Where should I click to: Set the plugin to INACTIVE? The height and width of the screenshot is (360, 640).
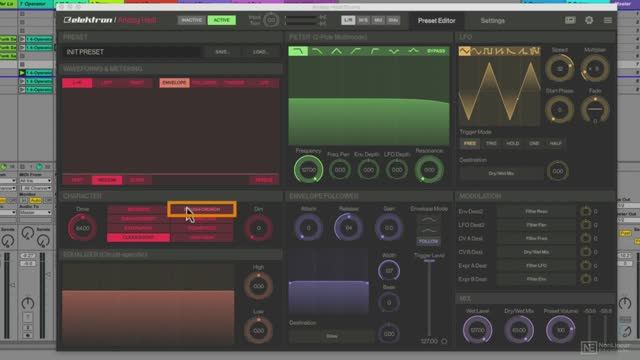191,20
